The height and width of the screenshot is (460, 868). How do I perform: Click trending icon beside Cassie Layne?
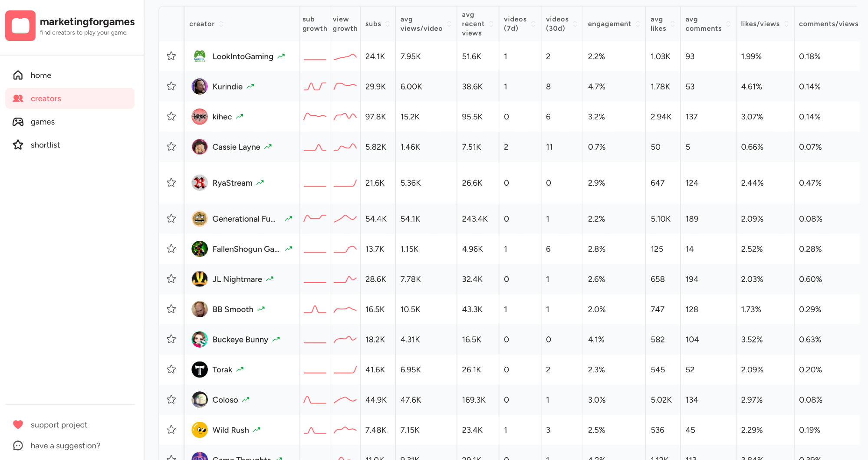(x=268, y=147)
